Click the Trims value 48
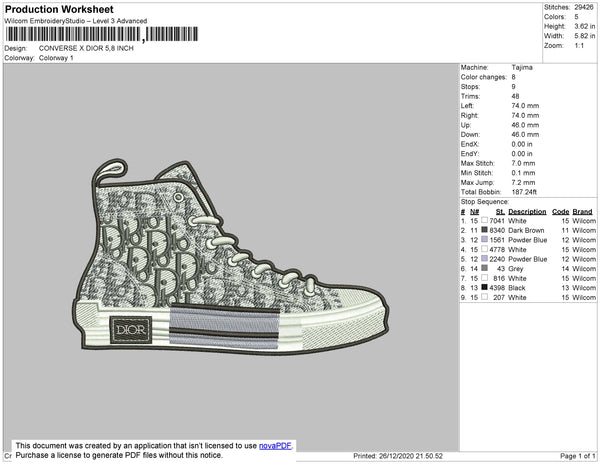This screenshot has height=464, width=600. 515,96
